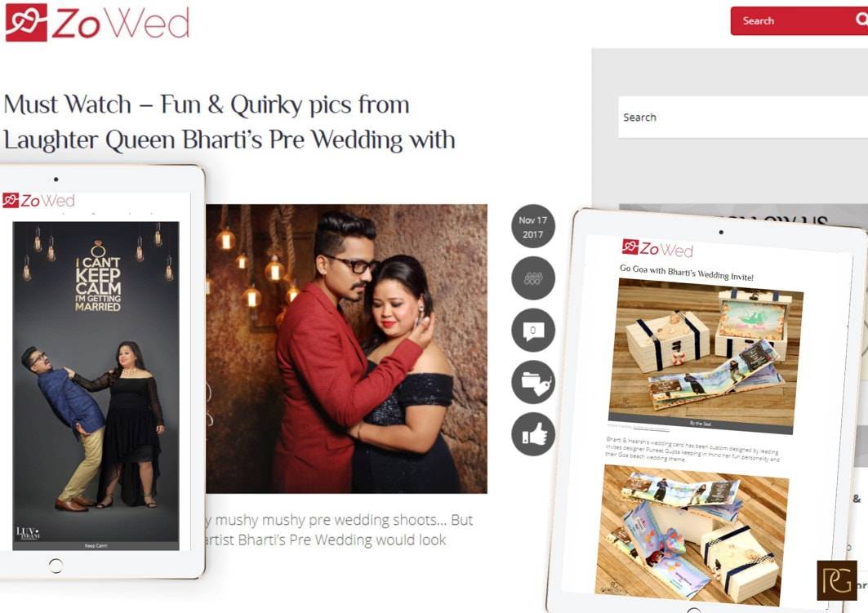The width and height of the screenshot is (868, 613).
Task: Open the I Can't Keep Calm poster image
Action: (x=96, y=385)
